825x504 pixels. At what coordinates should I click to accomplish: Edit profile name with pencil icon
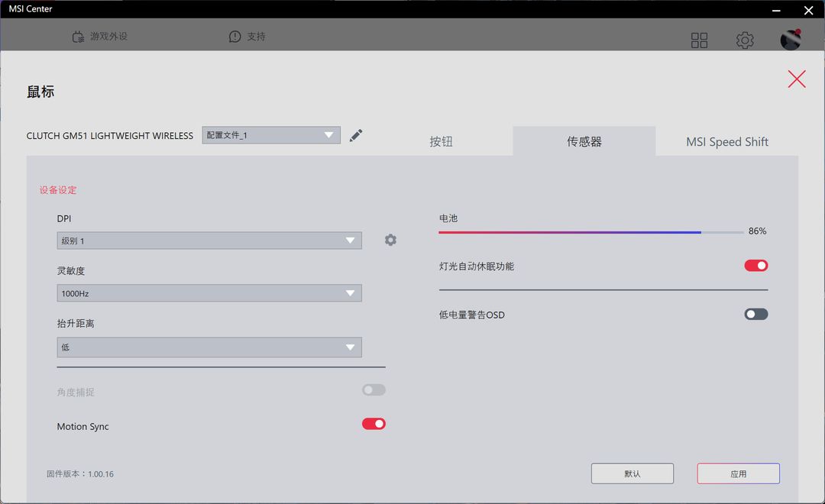click(x=356, y=135)
